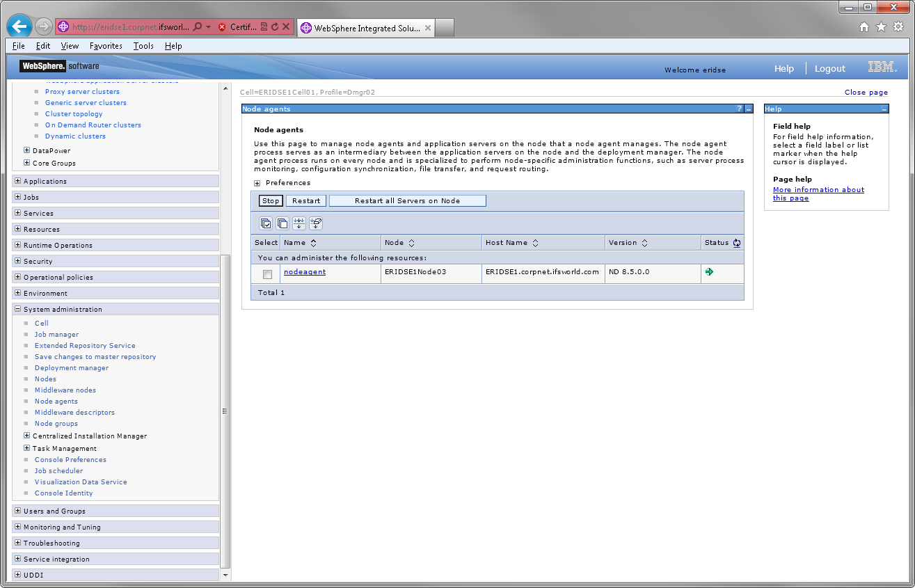Sort by Host Name column arrows
The image size is (915, 588).
[534, 243]
